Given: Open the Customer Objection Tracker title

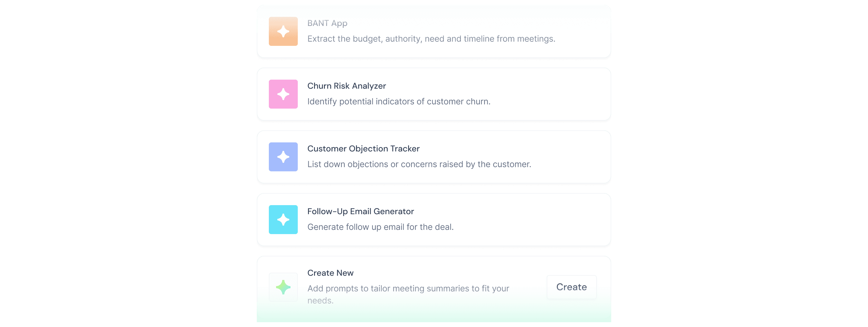Looking at the screenshot, I should pyautogui.click(x=363, y=149).
